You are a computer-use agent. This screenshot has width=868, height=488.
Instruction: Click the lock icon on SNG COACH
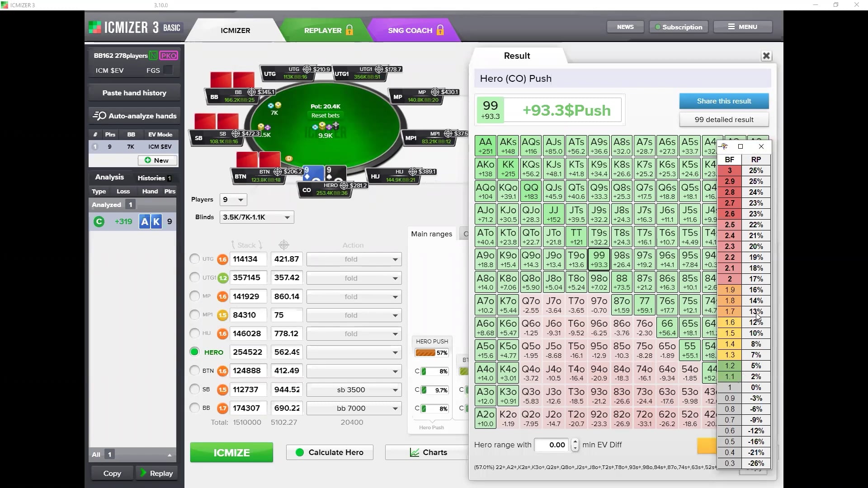click(440, 30)
